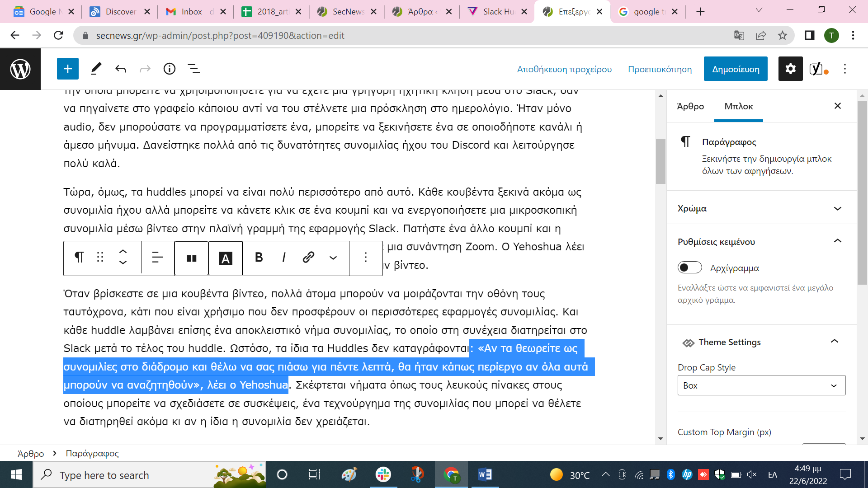Screen dimensions: 868x488
Task: Click the letter A text formatting icon
Action: tap(226, 258)
